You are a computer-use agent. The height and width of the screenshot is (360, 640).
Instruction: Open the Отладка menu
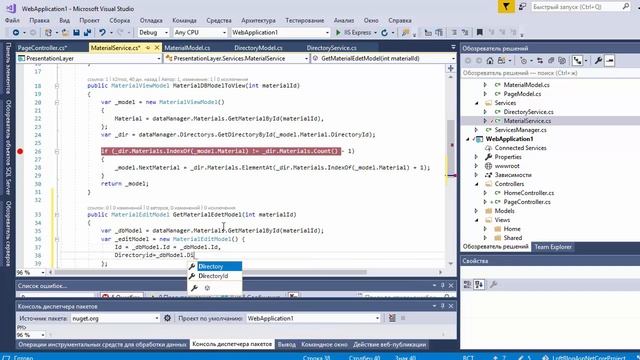pos(151,20)
